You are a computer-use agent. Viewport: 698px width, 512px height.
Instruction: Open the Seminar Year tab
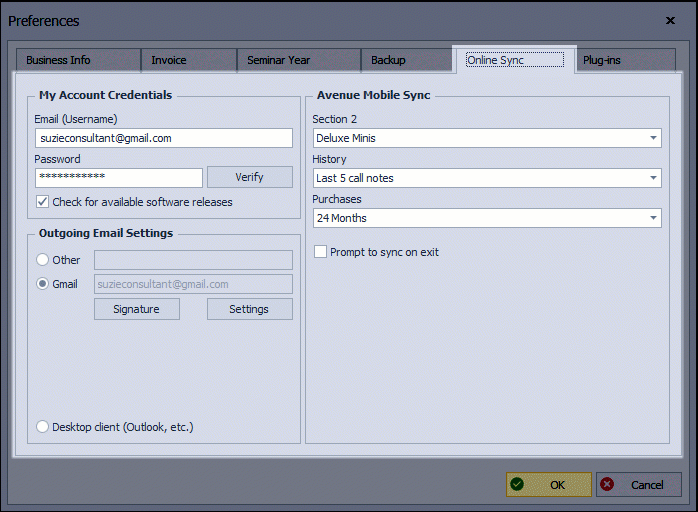[299, 60]
